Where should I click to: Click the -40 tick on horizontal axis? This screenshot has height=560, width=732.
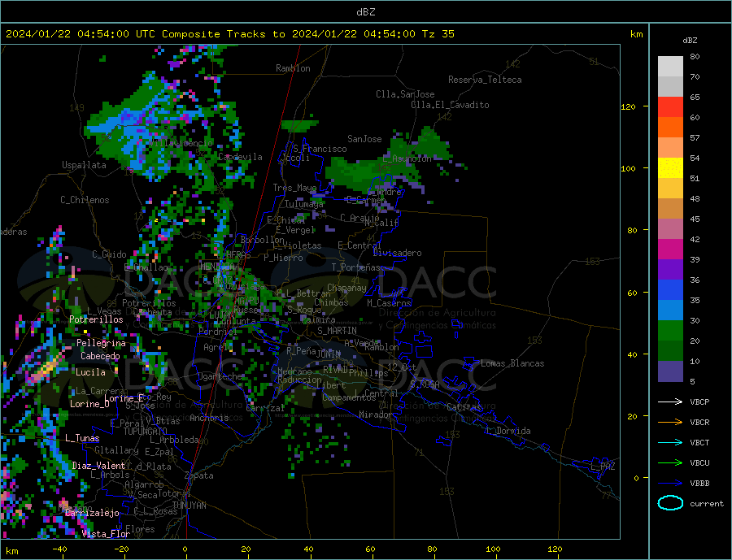[59, 549]
